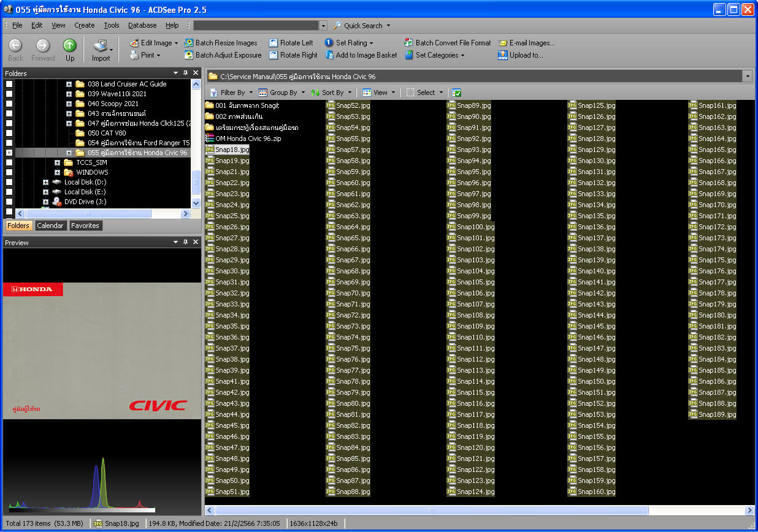Tick checkbox in the DVD Drive (J:) row
This screenshot has width=758, height=532.
pos(9,202)
